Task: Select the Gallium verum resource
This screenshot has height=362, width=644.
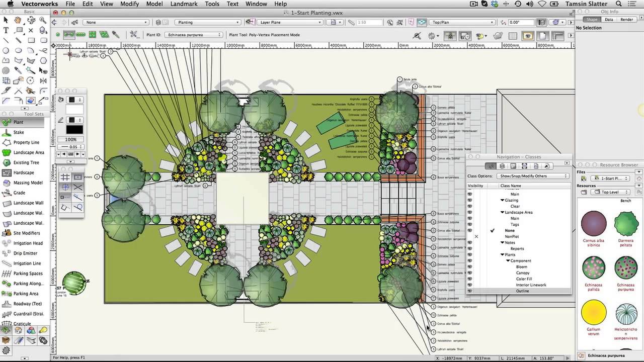Action: (594, 318)
